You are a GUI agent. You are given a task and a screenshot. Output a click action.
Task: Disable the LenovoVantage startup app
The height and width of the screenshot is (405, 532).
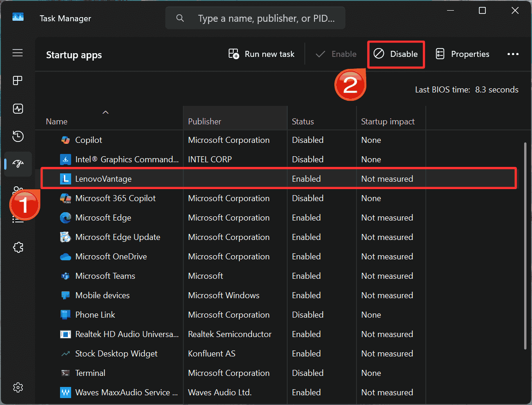pos(396,54)
